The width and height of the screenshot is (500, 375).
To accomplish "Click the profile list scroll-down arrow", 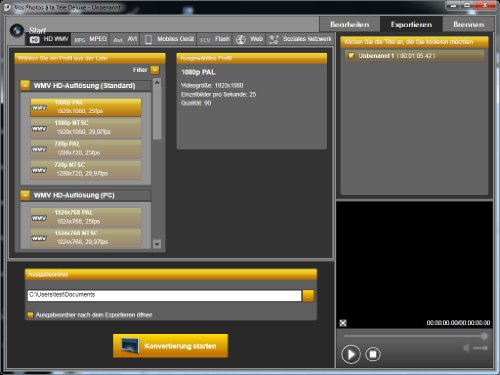I will click(157, 244).
